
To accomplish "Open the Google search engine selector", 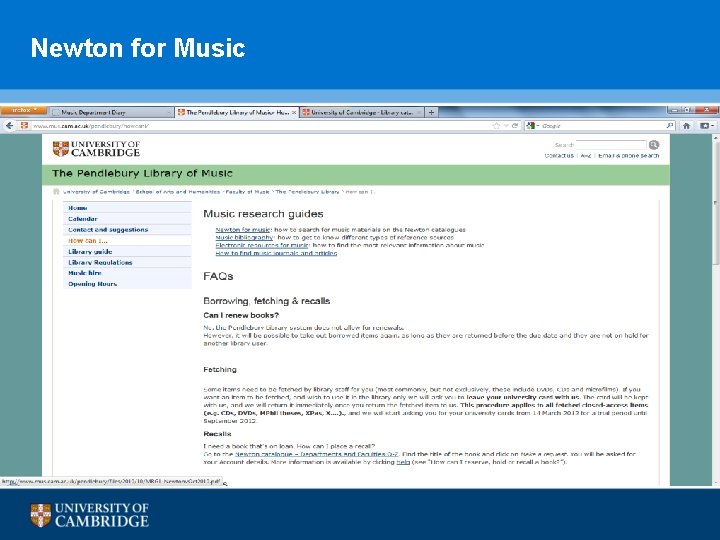I will (x=533, y=126).
